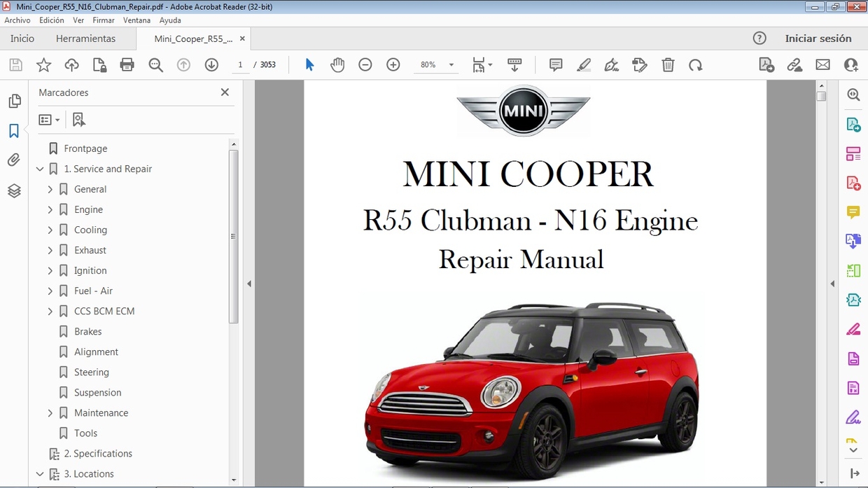Select the Stamp tool
The image size is (868, 488).
tap(640, 64)
